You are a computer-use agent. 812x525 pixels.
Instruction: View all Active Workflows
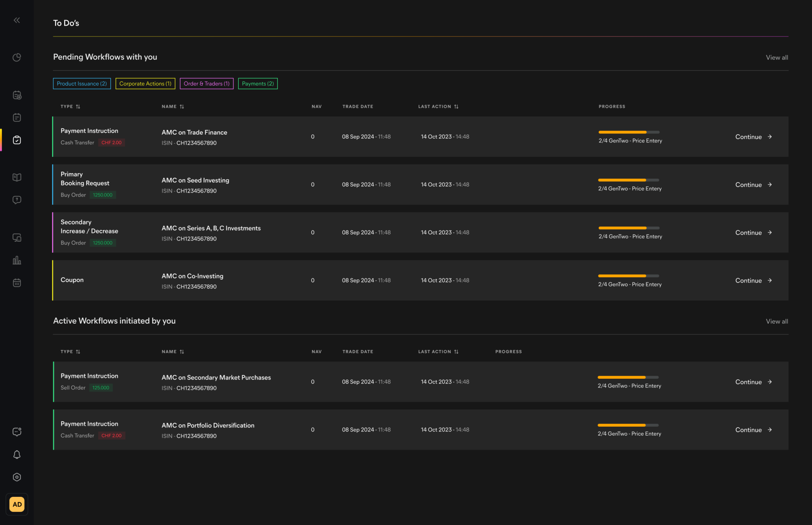[777, 321]
